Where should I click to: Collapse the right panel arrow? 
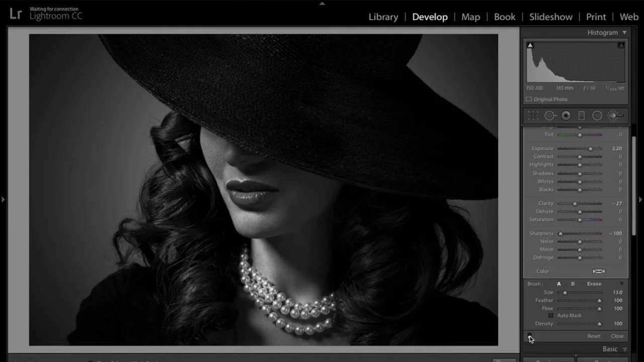pos(640,200)
